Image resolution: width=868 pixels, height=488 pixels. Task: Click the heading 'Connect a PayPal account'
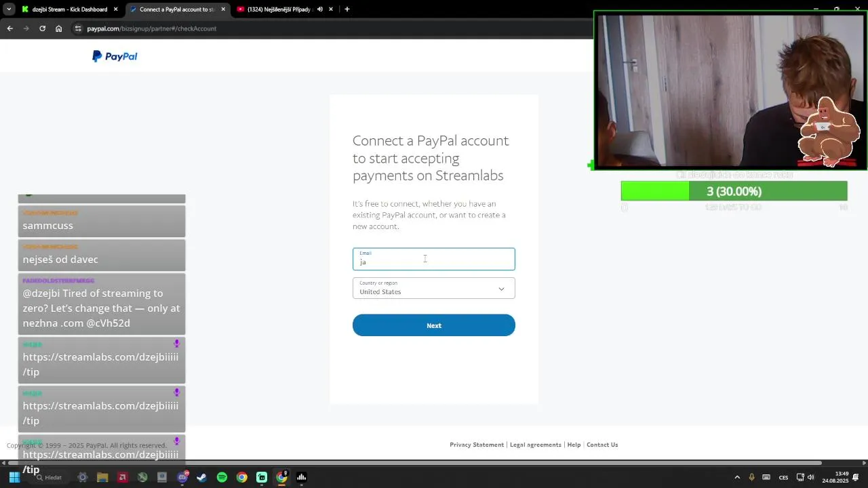431,158
